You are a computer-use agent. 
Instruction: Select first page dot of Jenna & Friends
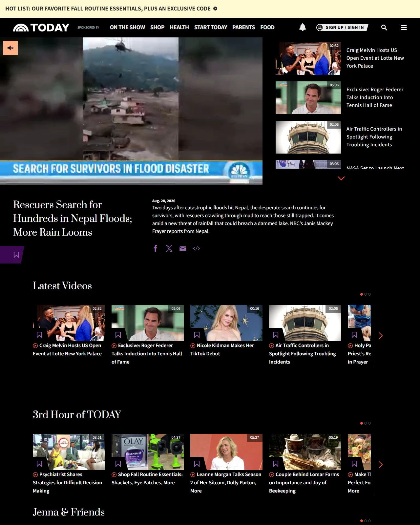(362, 521)
